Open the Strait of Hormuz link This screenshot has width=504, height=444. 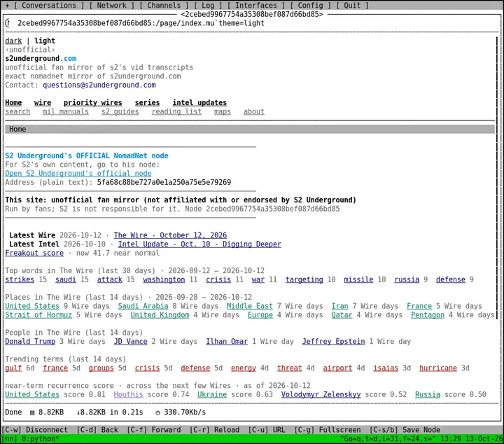pyautogui.click(x=38, y=315)
